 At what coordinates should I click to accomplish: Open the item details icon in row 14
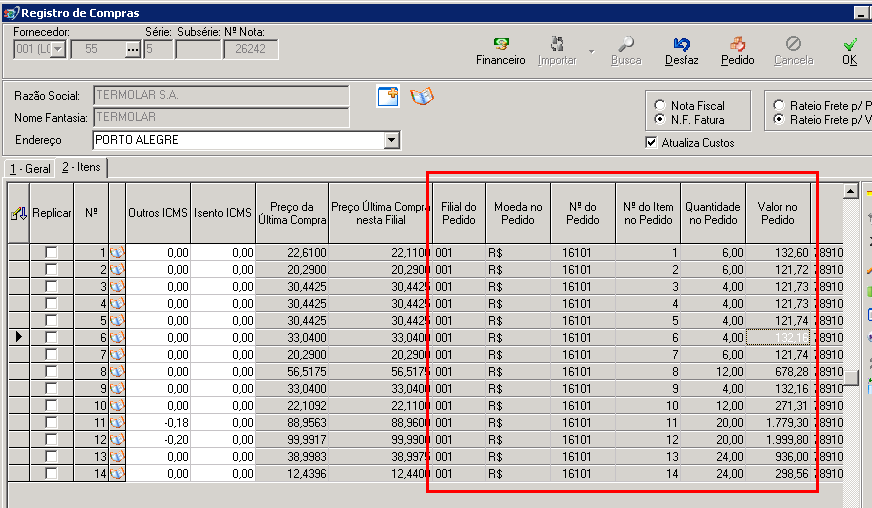[x=117, y=474]
